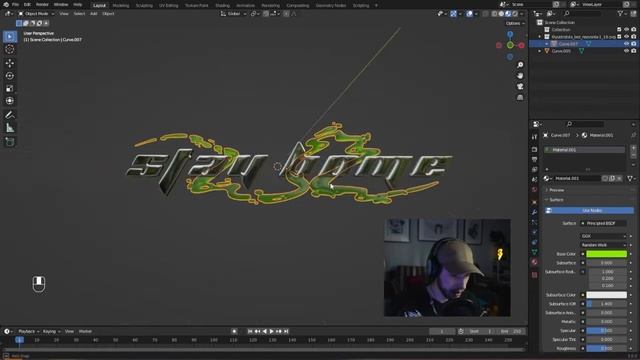Open the viewport Add menu

(x=93, y=14)
